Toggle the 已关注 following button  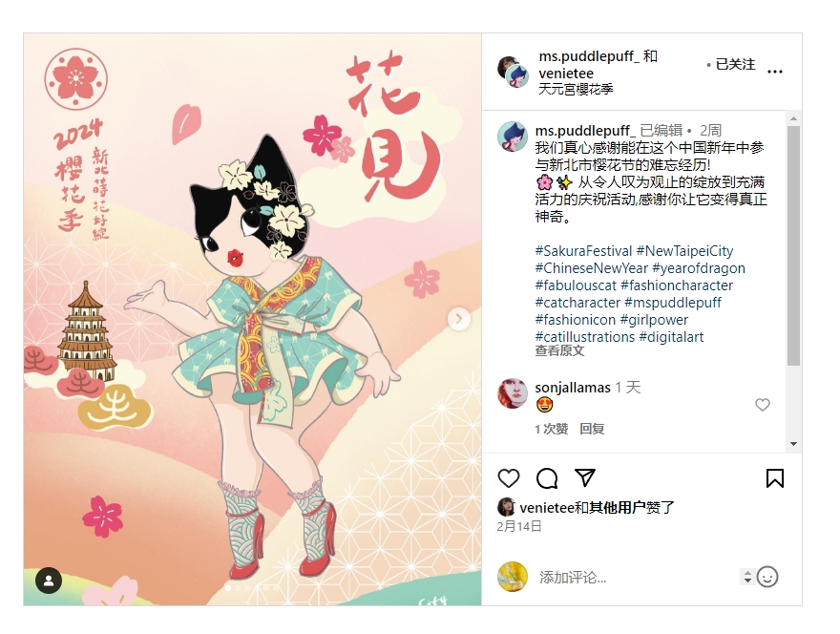point(735,64)
